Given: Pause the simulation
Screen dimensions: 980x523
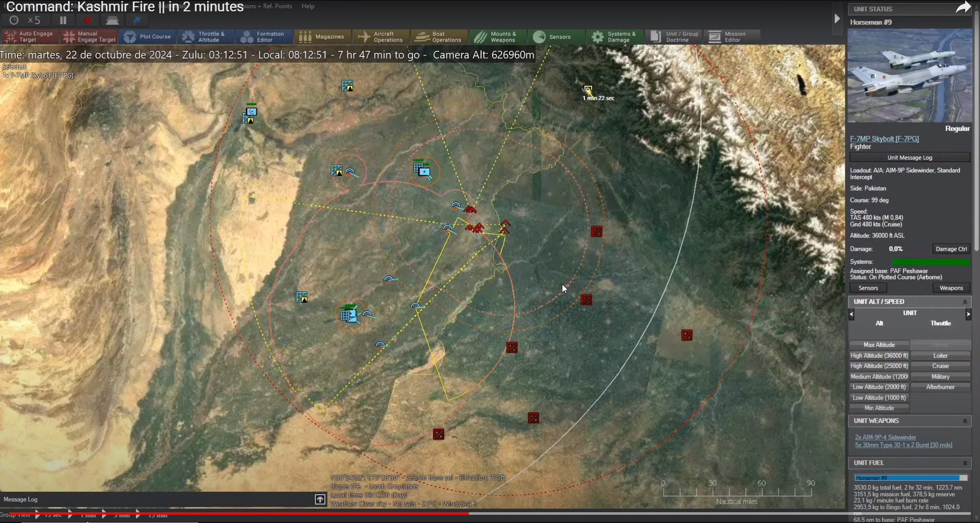Looking at the screenshot, I should click(x=63, y=20).
